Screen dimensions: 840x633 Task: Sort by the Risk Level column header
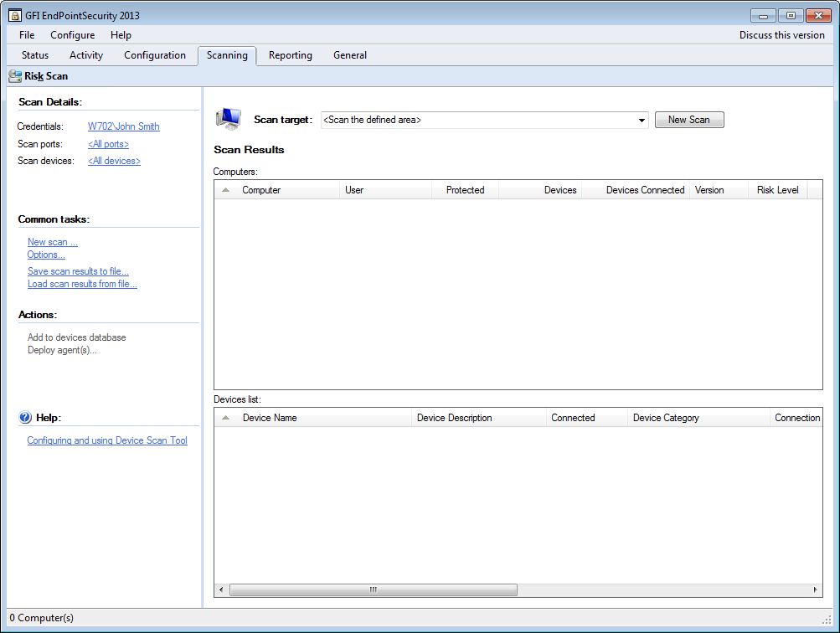777,190
